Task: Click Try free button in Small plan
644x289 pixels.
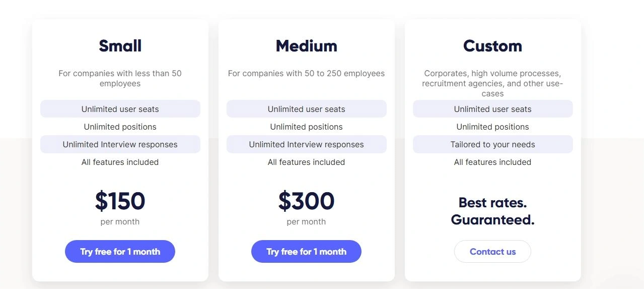Action: [x=120, y=252]
